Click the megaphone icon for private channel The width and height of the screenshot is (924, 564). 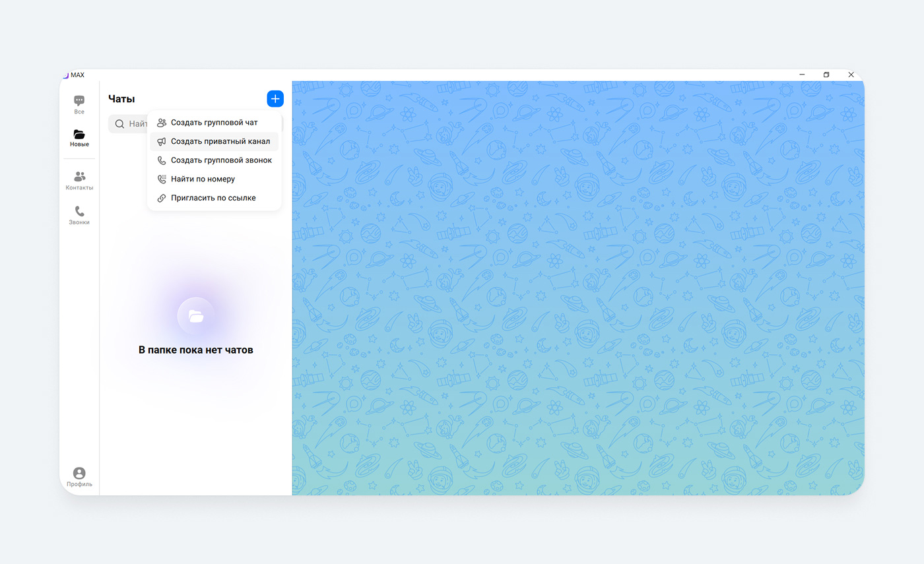click(x=161, y=141)
